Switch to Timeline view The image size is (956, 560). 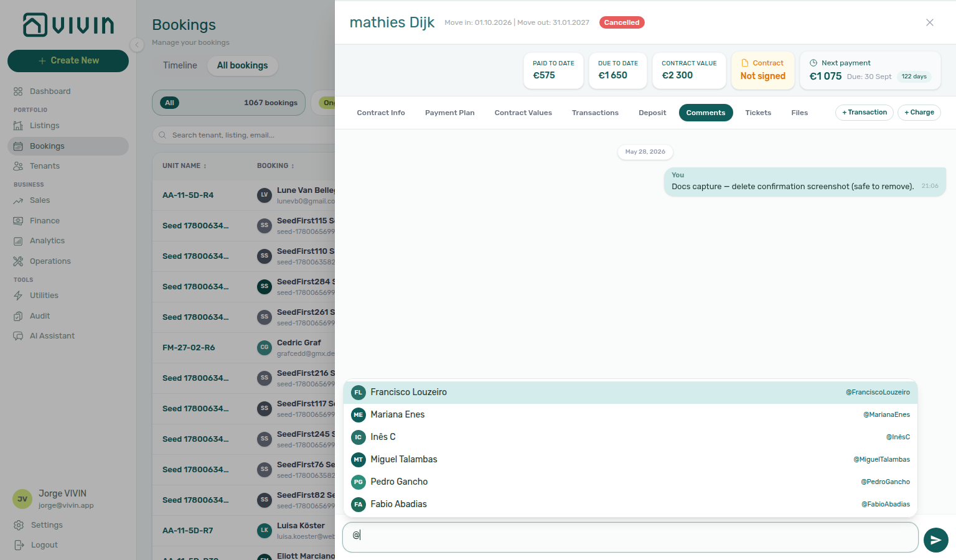pyautogui.click(x=180, y=65)
